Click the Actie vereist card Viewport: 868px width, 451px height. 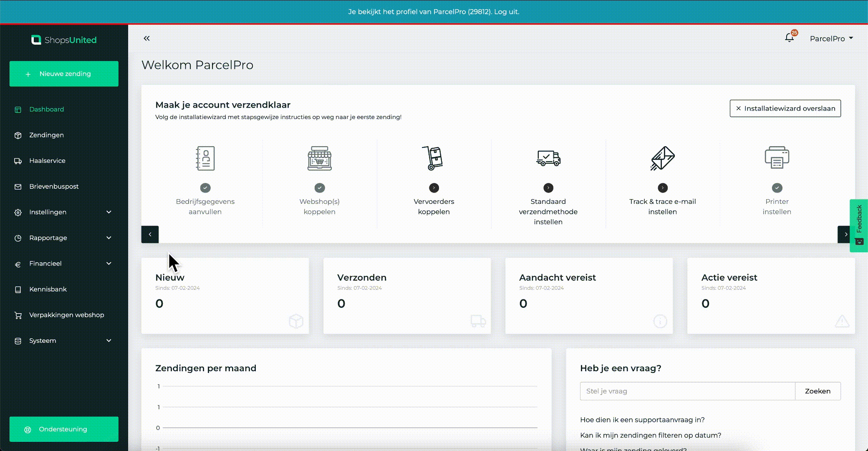[771, 296]
